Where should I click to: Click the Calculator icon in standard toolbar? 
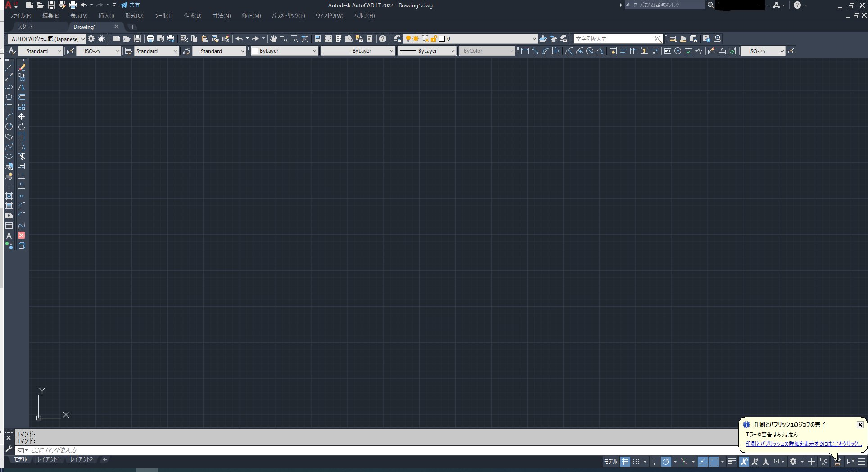tap(370, 39)
